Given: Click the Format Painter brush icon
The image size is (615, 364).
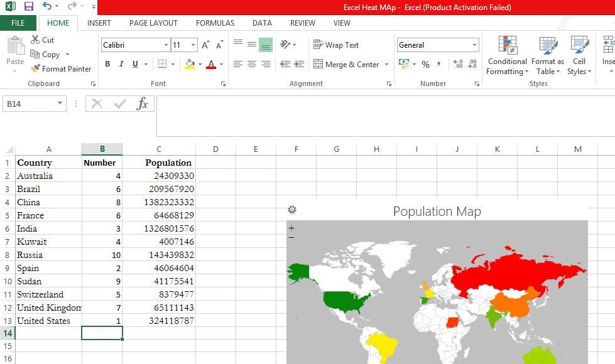Looking at the screenshot, I should click(35, 69).
